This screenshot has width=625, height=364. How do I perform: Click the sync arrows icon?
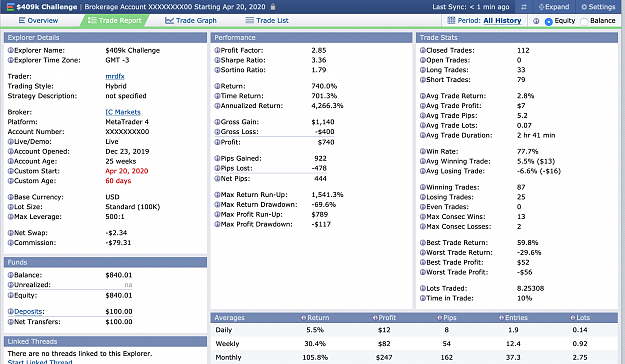coord(524,7)
